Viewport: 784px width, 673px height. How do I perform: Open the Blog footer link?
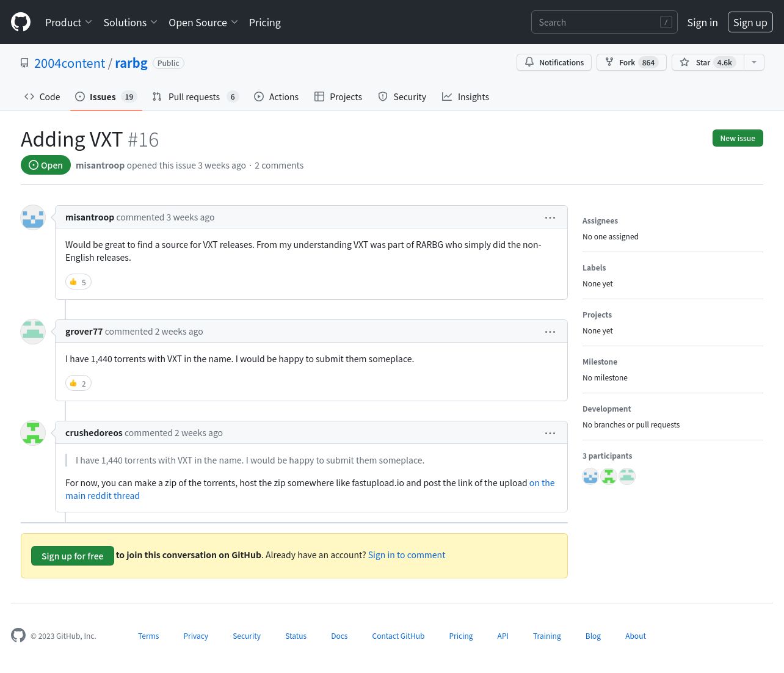tap(593, 636)
